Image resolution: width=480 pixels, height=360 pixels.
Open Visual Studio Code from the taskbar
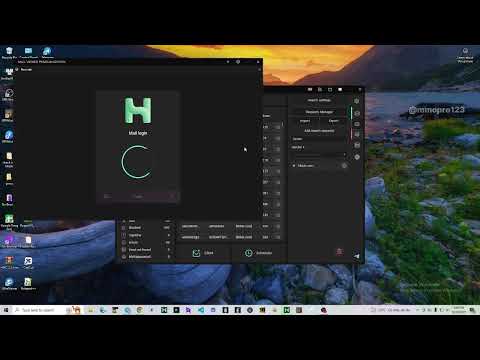pyautogui.click(x=201, y=310)
